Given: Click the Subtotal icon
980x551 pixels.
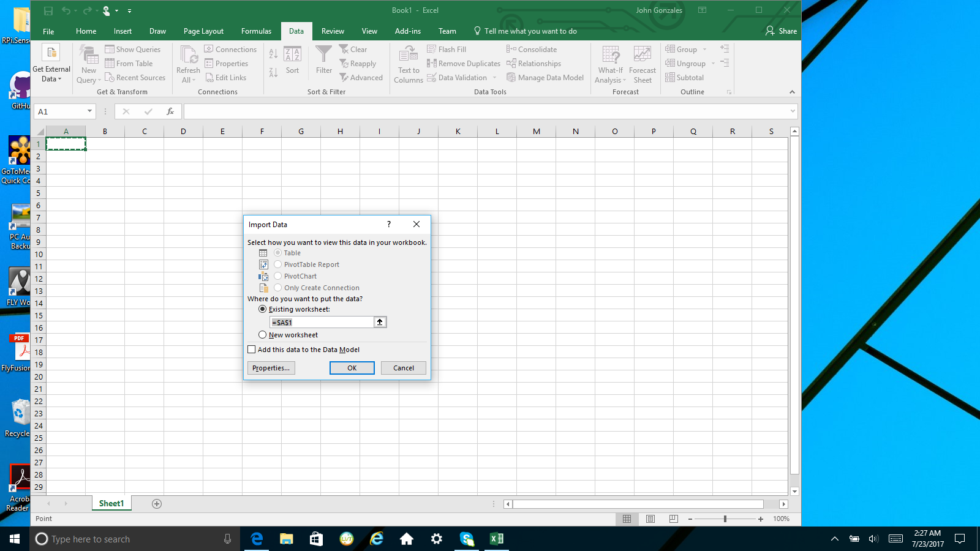Looking at the screenshot, I should [684, 77].
